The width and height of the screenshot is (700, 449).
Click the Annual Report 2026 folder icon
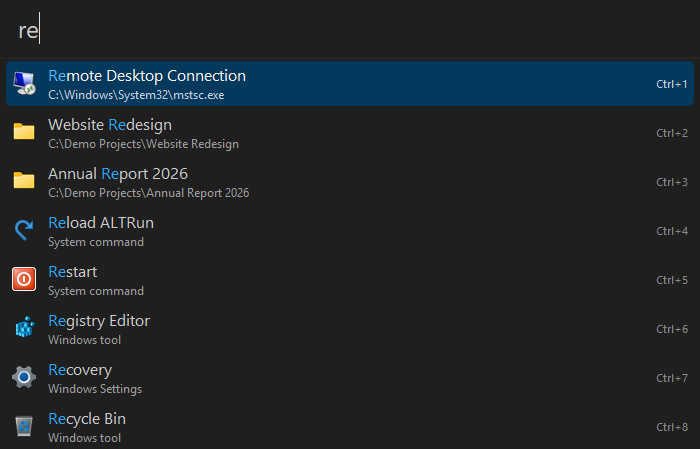24,181
